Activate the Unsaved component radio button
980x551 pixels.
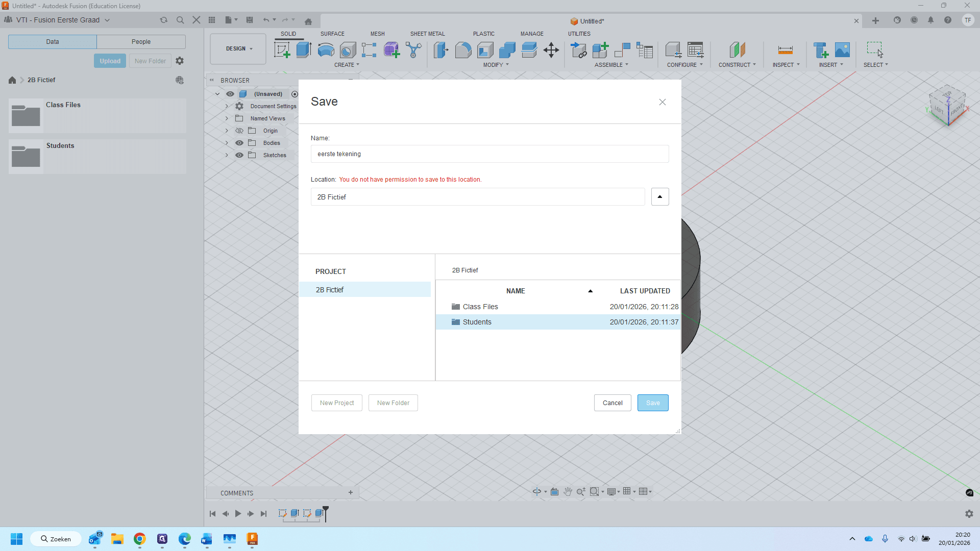[x=295, y=94]
